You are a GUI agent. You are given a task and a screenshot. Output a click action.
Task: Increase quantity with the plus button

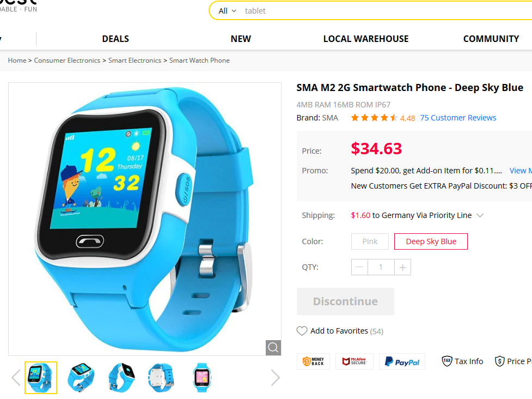pyautogui.click(x=403, y=267)
